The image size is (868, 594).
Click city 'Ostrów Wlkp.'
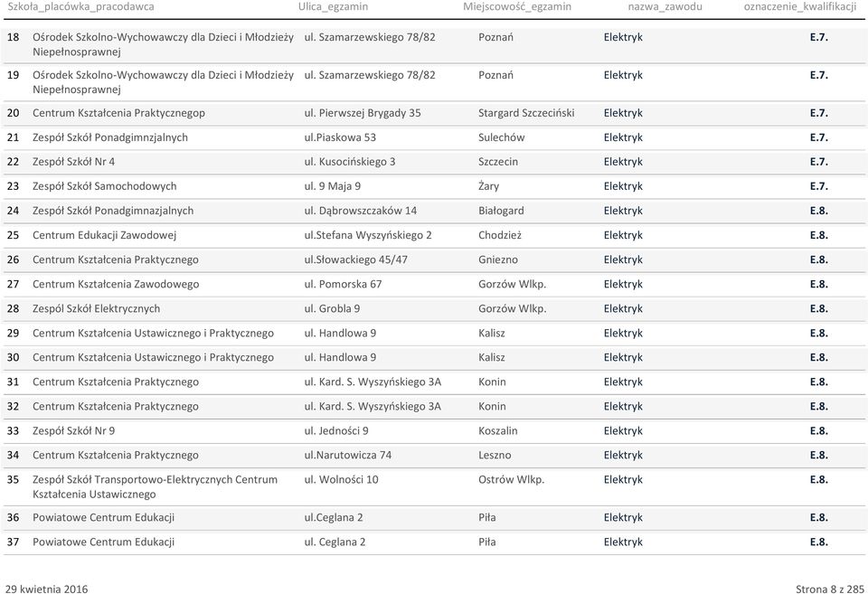pos(512,479)
